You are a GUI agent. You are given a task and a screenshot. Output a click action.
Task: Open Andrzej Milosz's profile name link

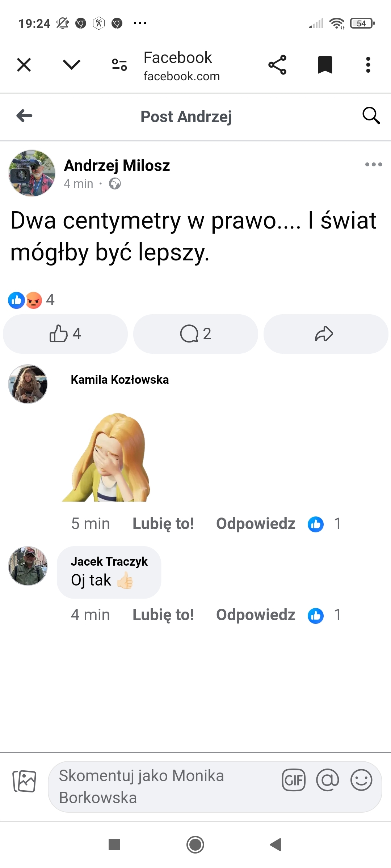(x=117, y=166)
